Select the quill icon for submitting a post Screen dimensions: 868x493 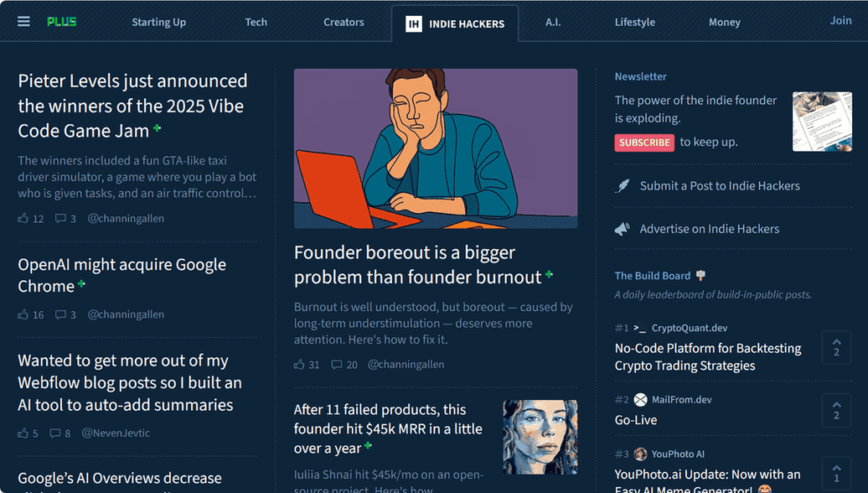623,185
